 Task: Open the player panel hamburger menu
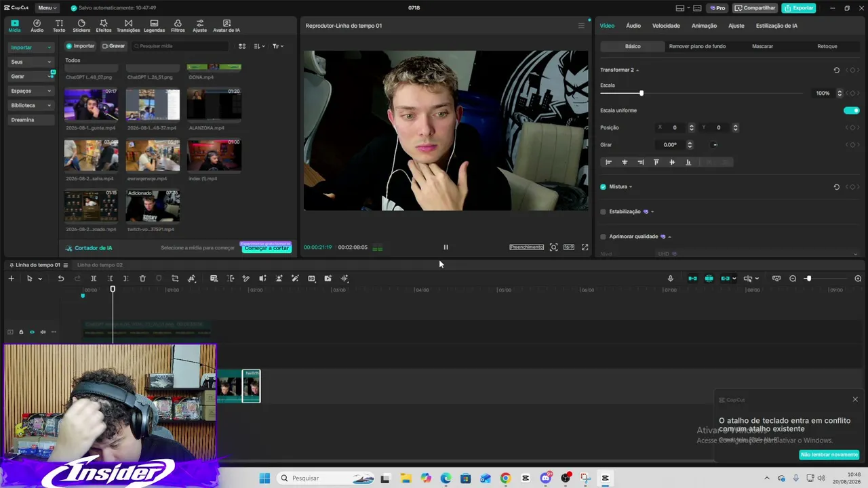[x=581, y=26]
